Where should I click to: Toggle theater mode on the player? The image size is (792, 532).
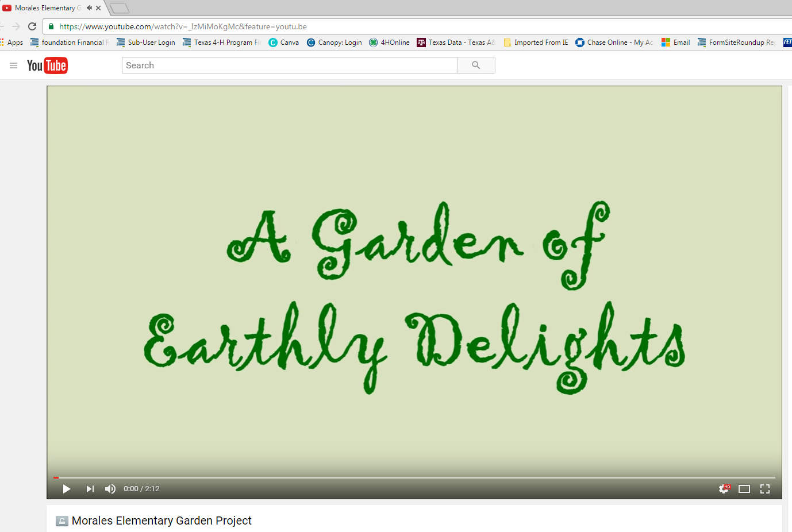(744, 489)
